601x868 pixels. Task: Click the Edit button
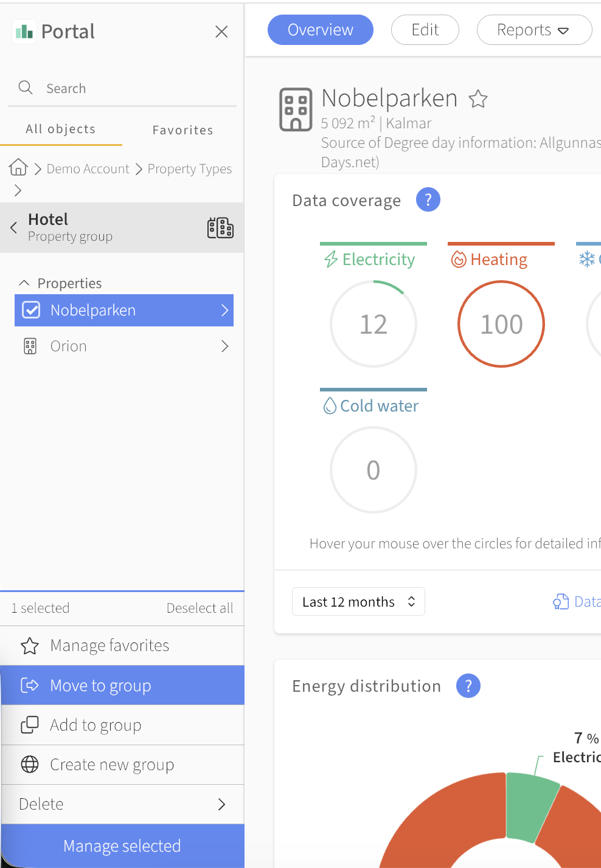[x=425, y=30]
